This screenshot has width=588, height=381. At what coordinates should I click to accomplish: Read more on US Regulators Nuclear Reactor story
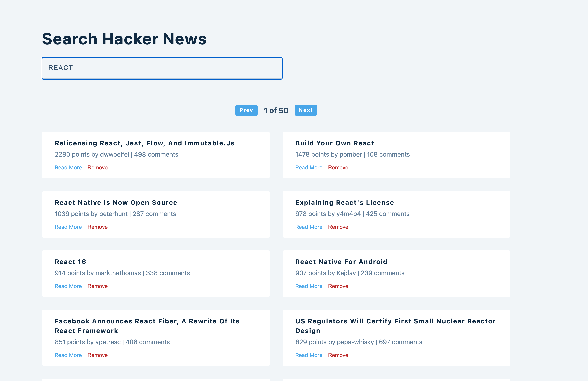[x=309, y=355]
